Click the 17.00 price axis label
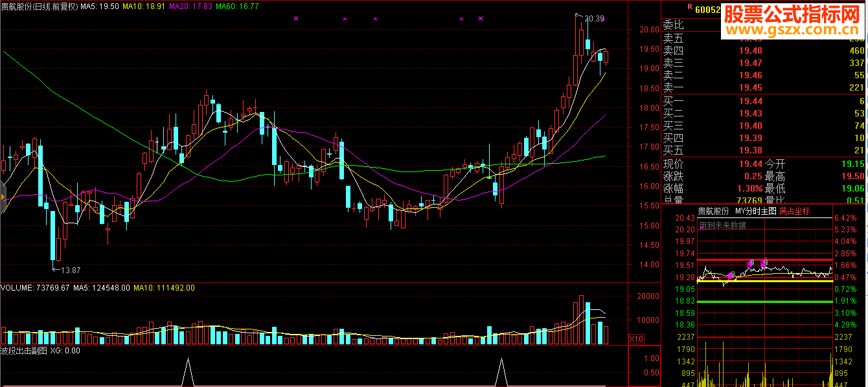 tap(650, 147)
